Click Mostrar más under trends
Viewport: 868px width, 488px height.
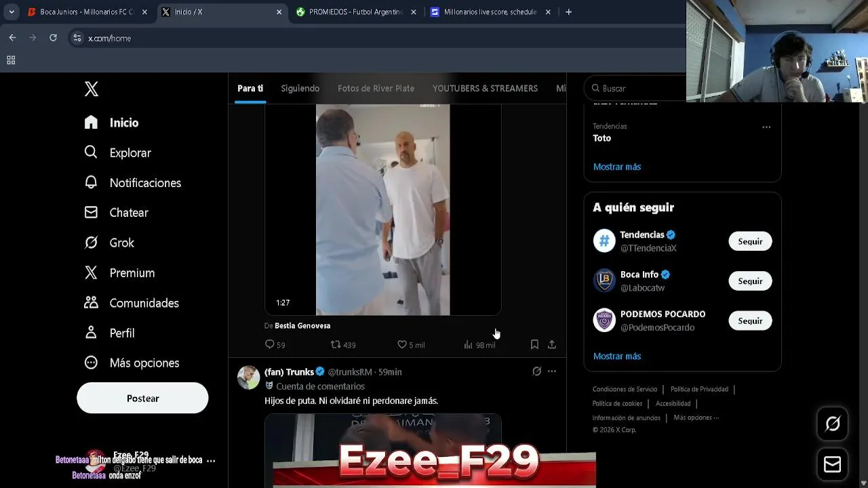[x=616, y=167]
